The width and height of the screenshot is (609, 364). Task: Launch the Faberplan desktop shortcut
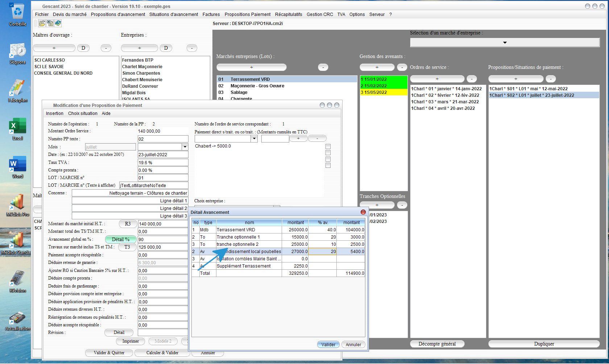[x=17, y=91]
